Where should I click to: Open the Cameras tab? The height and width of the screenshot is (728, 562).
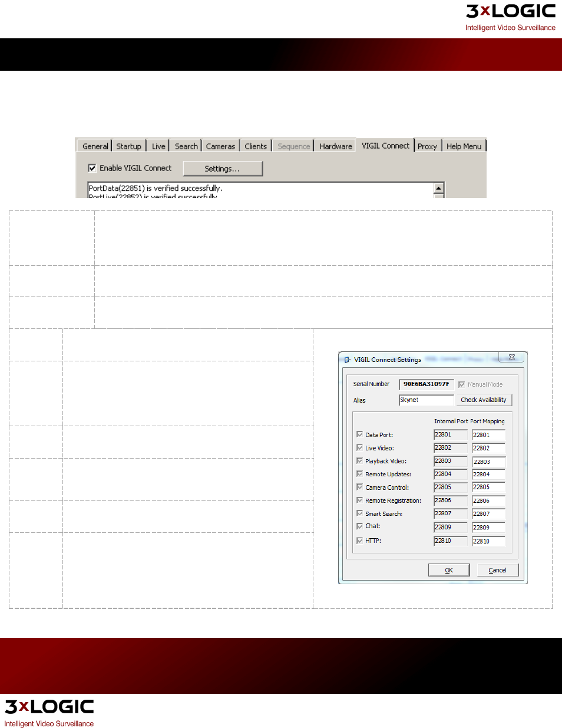click(x=220, y=146)
